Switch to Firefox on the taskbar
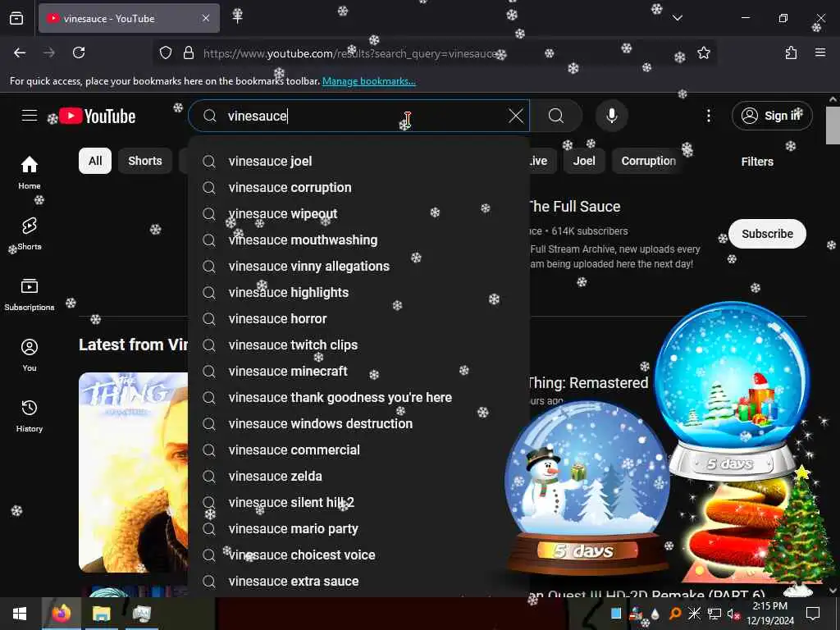840x630 pixels. coord(61,614)
